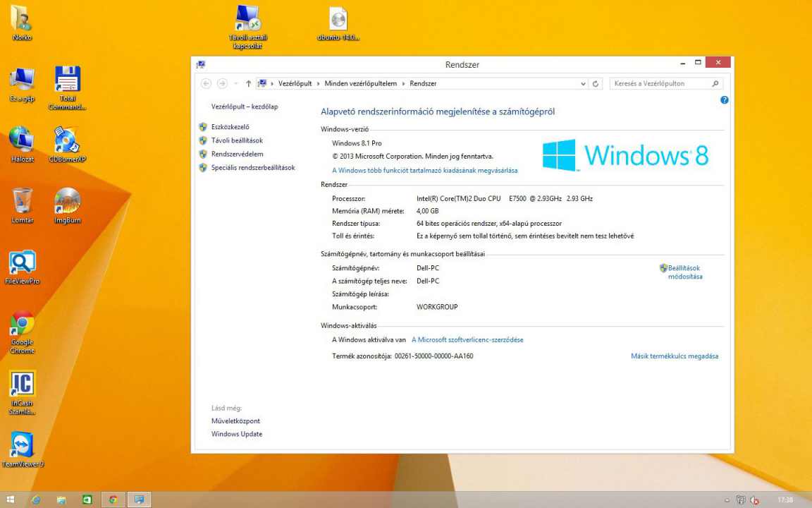Click Másik termékkulcs megadása link
812x508 pixels.
pos(675,356)
